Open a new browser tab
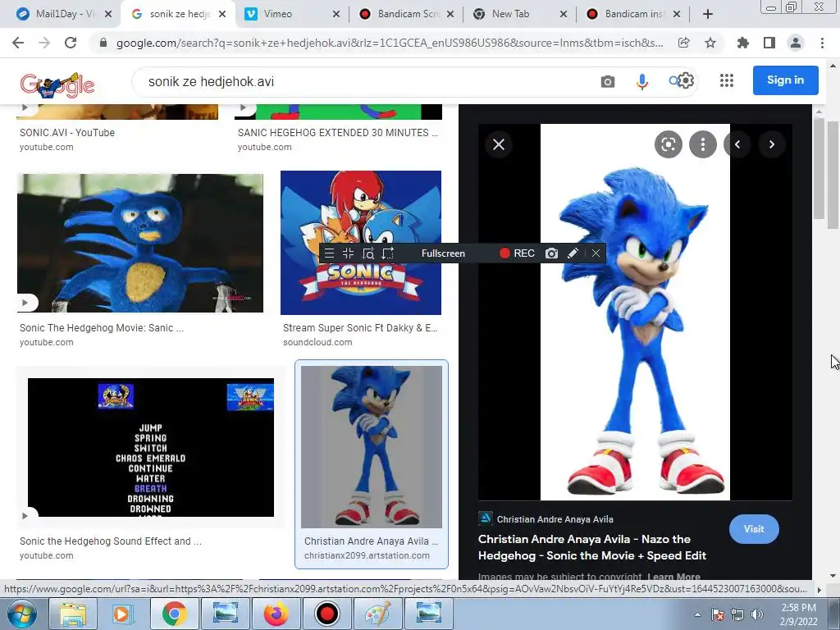This screenshot has width=840, height=630. (x=708, y=14)
